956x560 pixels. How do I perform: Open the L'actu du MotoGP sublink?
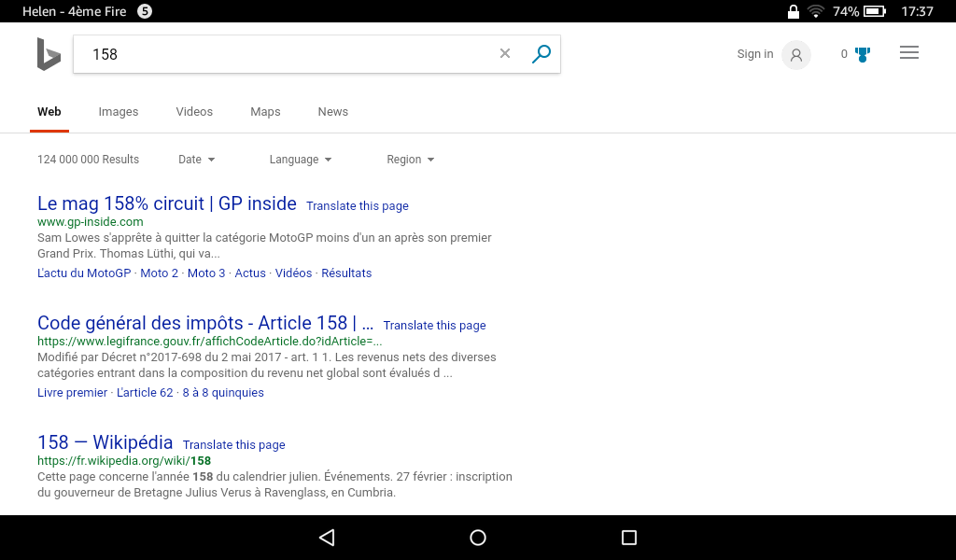84,273
